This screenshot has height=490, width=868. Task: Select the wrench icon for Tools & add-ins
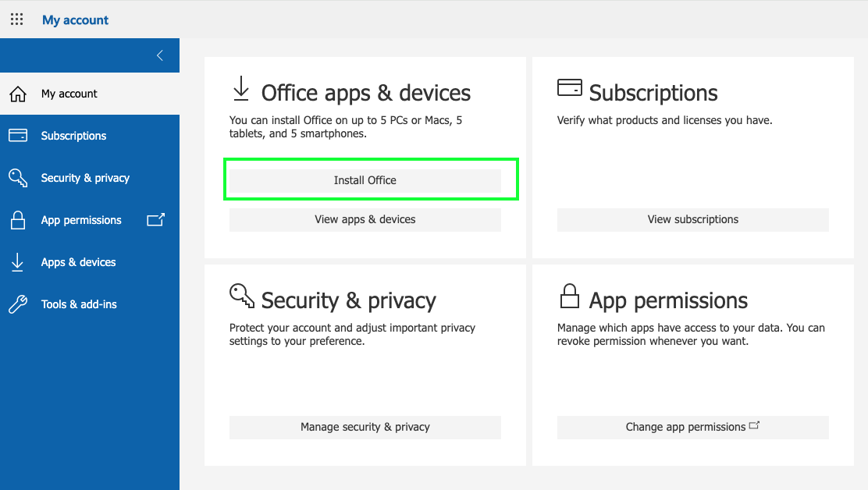[x=16, y=304]
